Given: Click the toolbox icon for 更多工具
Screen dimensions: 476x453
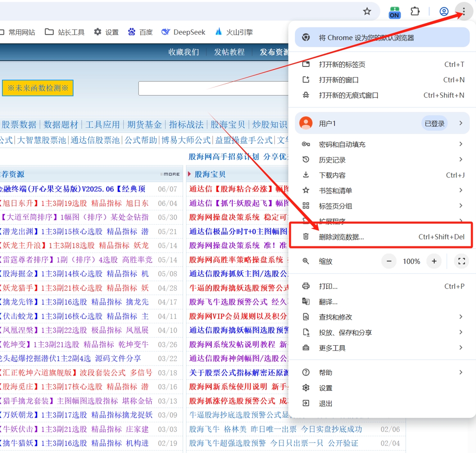Looking at the screenshot, I should 306,348.
